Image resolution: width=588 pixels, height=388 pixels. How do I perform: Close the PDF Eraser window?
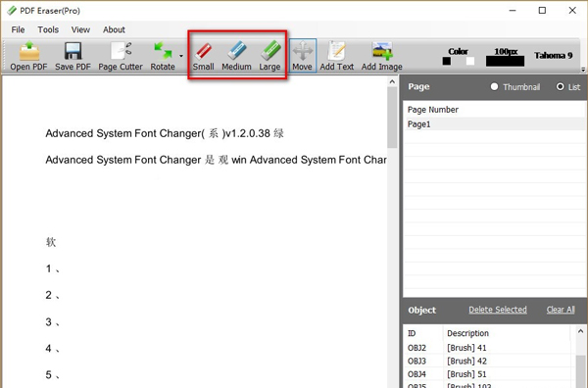(x=572, y=11)
